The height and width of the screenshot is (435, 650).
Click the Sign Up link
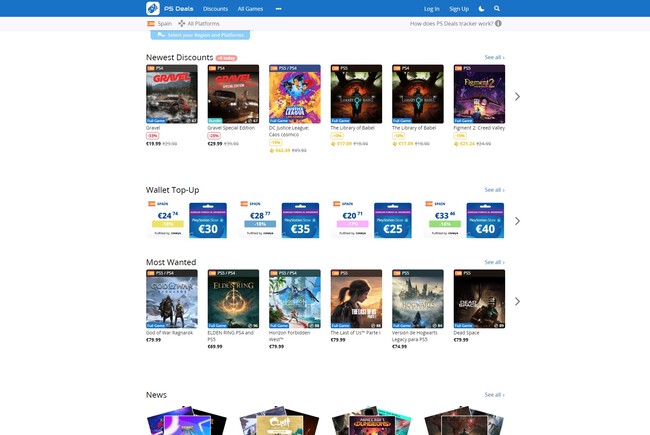click(x=459, y=9)
